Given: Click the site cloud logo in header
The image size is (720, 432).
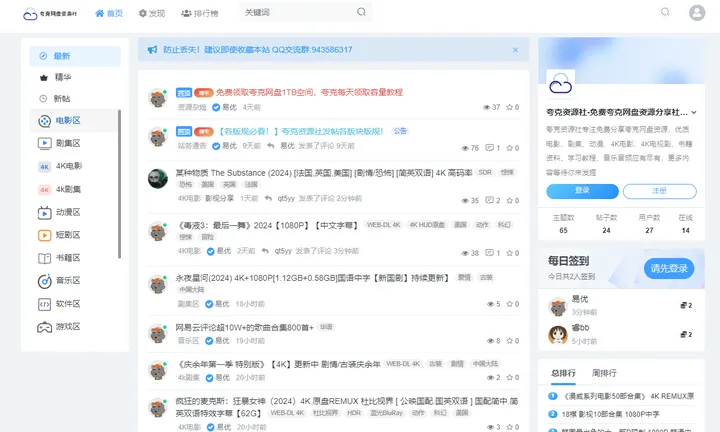Looking at the screenshot, I should (x=50, y=14).
